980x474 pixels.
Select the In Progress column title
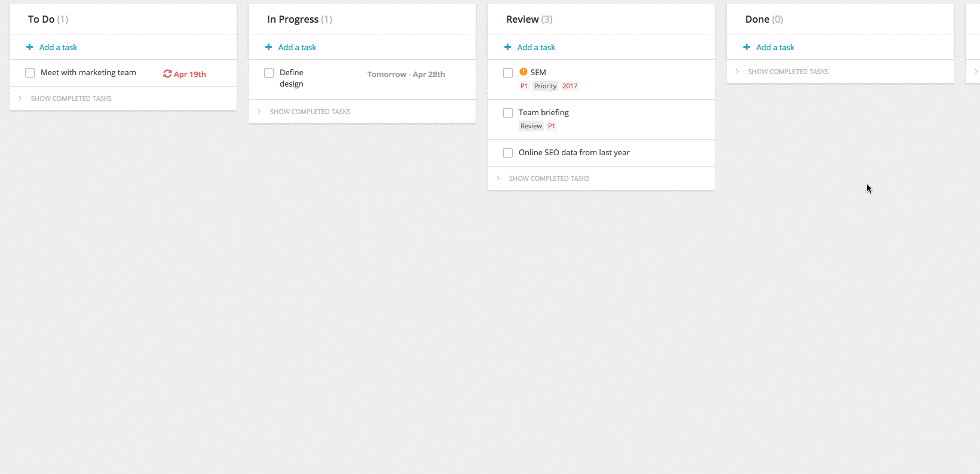(293, 19)
